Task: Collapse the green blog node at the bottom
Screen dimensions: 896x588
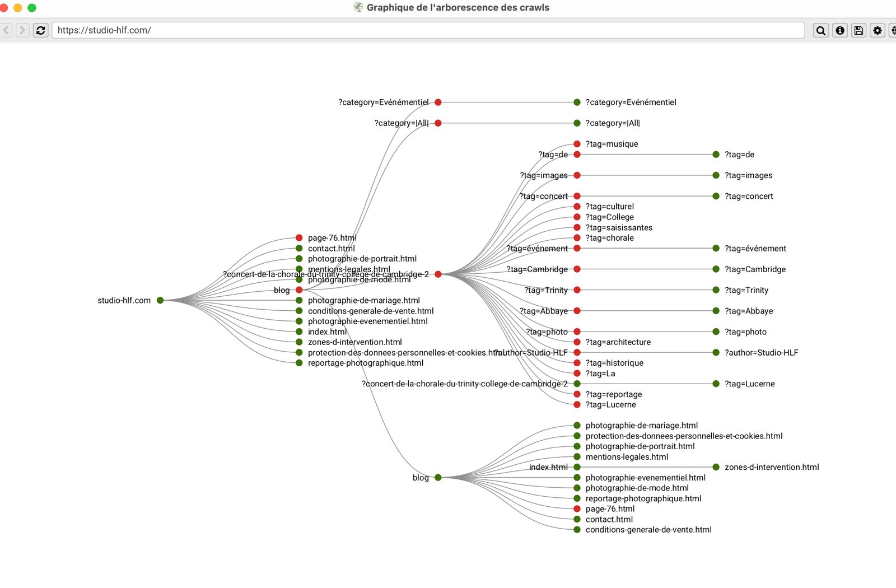Action: [x=438, y=478]
